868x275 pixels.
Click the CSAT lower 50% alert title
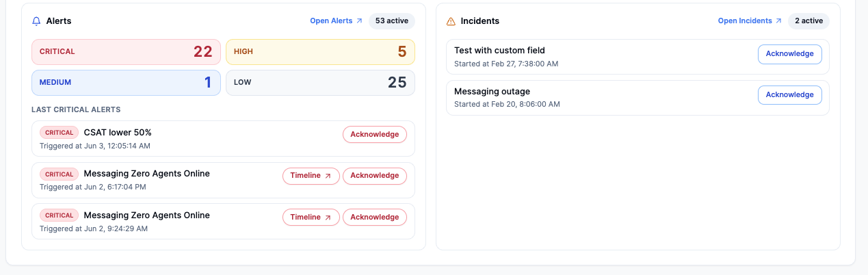coord(118,133)
